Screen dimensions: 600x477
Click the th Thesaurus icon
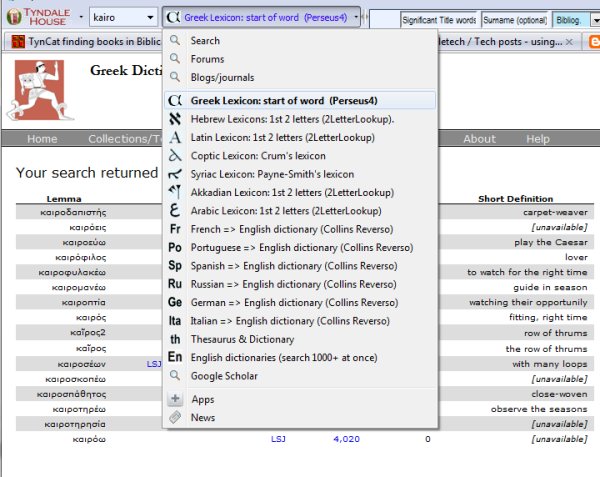click(175, 339)
